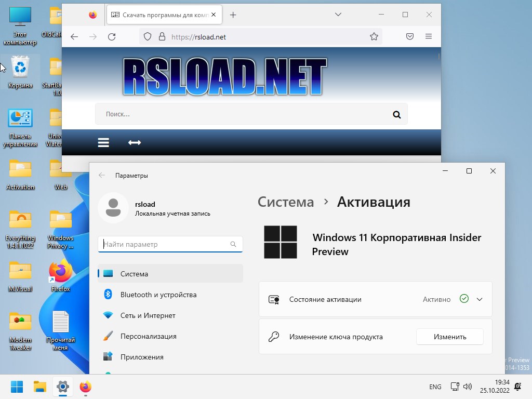Screen dimensions: 532x399
Task: Select the 'Прочитай меня' text file
Action: [60, 331]
